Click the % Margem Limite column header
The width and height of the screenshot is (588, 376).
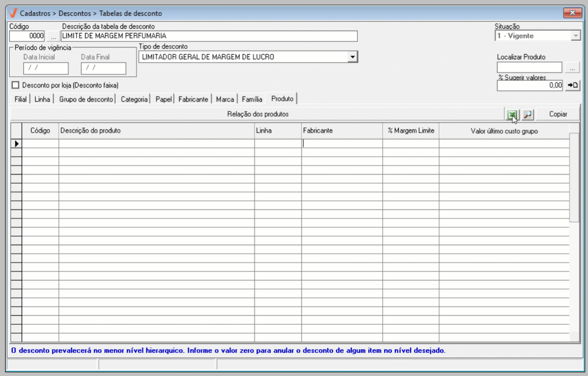point(411,131)
